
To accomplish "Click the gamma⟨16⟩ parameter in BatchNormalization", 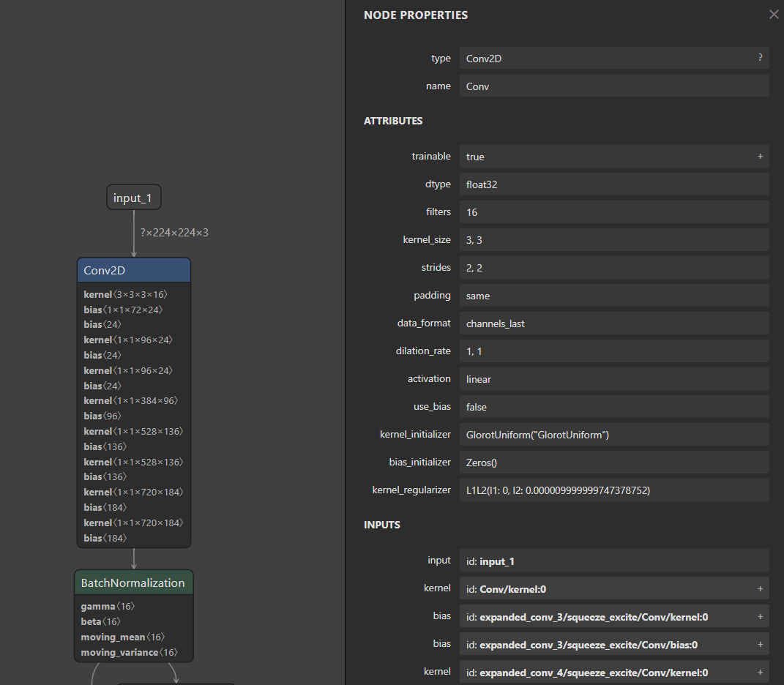I will point(108,605).
